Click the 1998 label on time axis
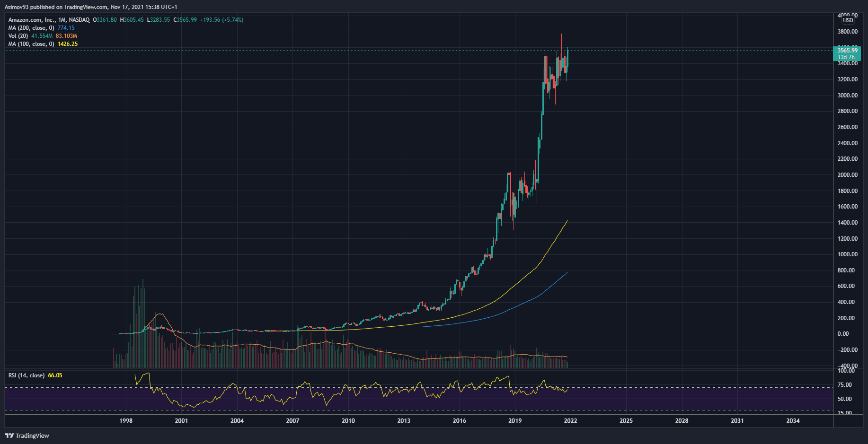The height and width of the screenshot is (444, 868). coord(126,421)
